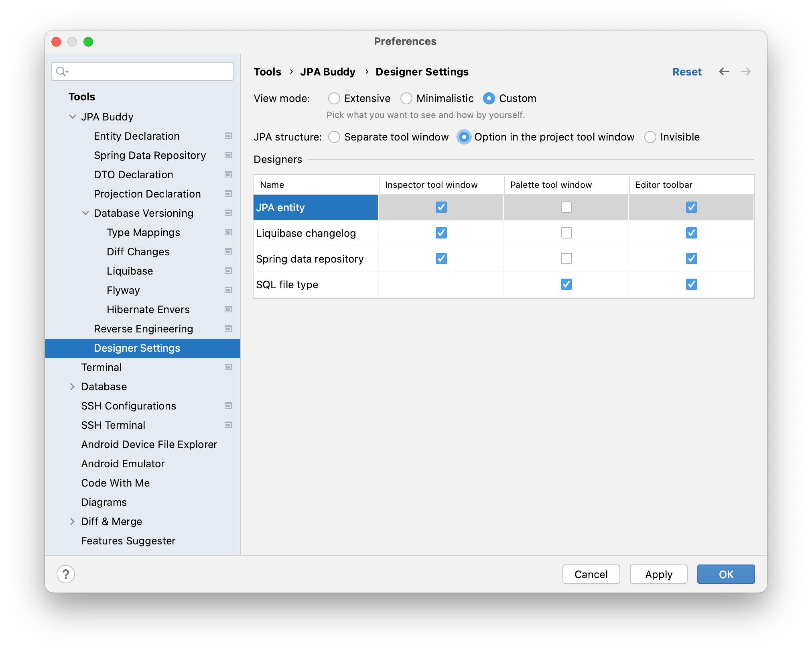812x652 pixels.
Task: Click the search magnifier icon in settings search
Action: click(x=62, y=71)
